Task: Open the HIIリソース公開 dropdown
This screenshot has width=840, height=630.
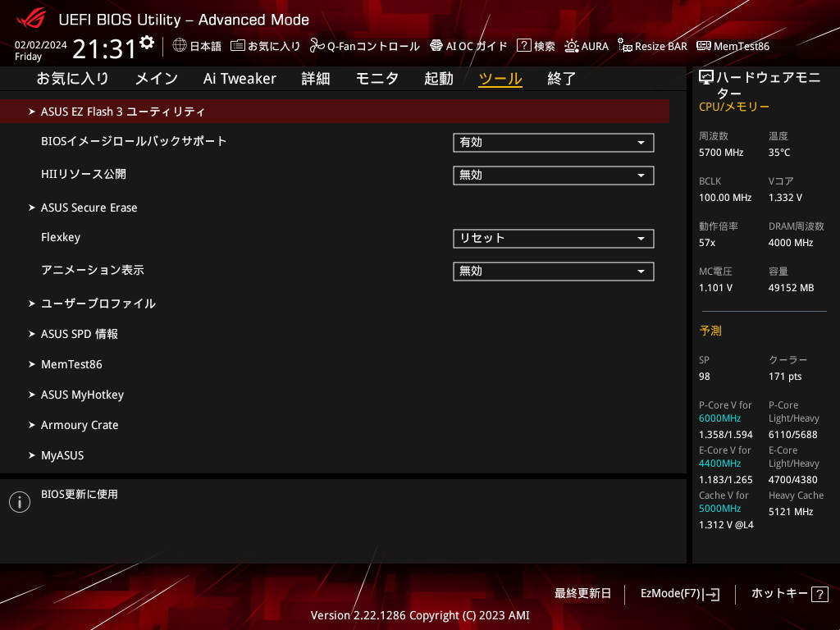Action: [x=554, y=176]
